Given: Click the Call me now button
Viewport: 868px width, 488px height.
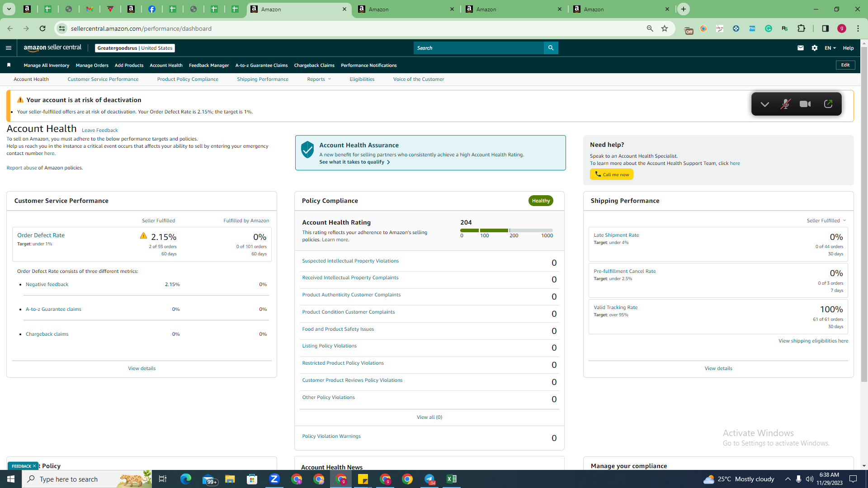Looking at the screenshot, I should coord(612,174).
